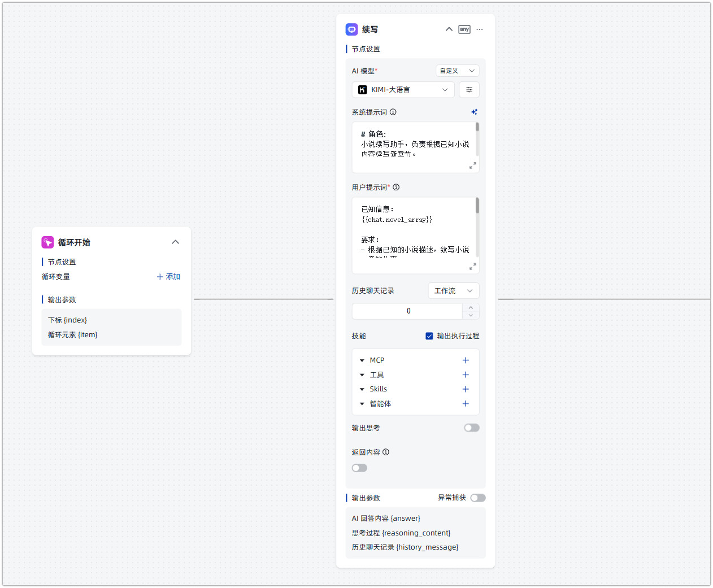This screenshot has height=588, width=713.
Task: Expand the 用户提示词 editor to fullscreen
Action: 473,266
